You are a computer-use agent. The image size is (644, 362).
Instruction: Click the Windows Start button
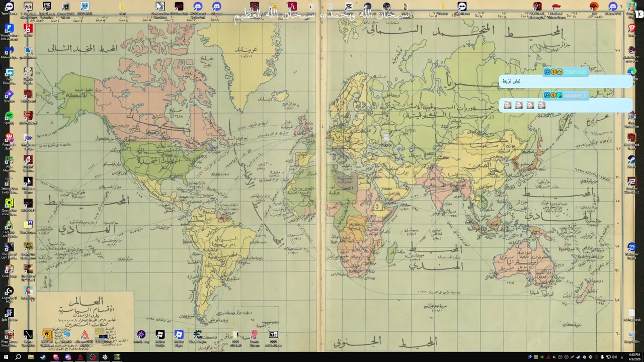coord(6,357)
